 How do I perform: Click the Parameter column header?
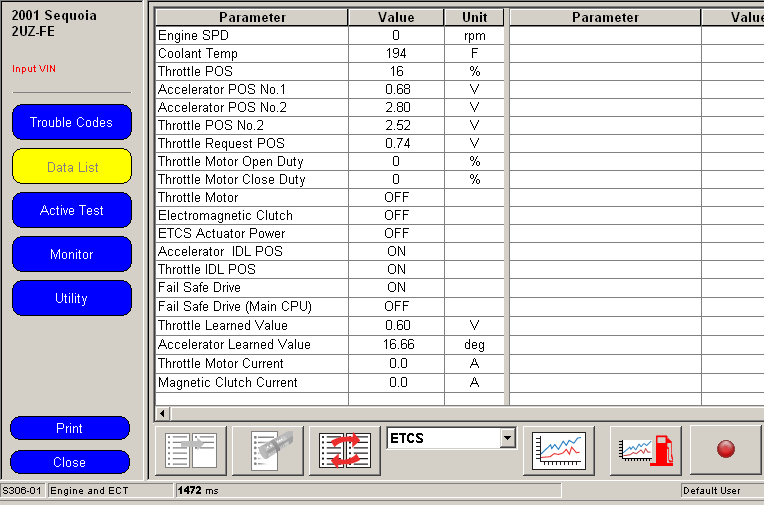tap(251, 17)
